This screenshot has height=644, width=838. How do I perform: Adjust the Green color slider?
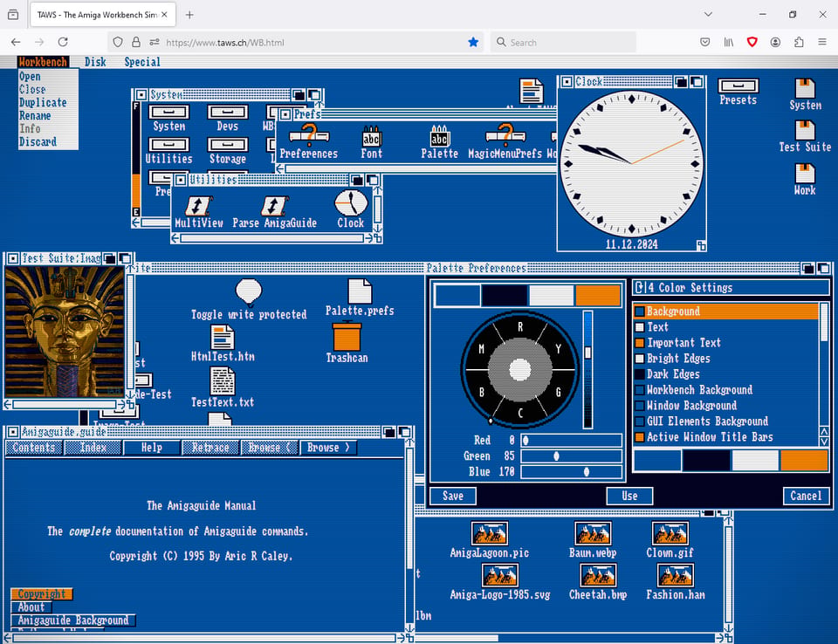[571, 456]
